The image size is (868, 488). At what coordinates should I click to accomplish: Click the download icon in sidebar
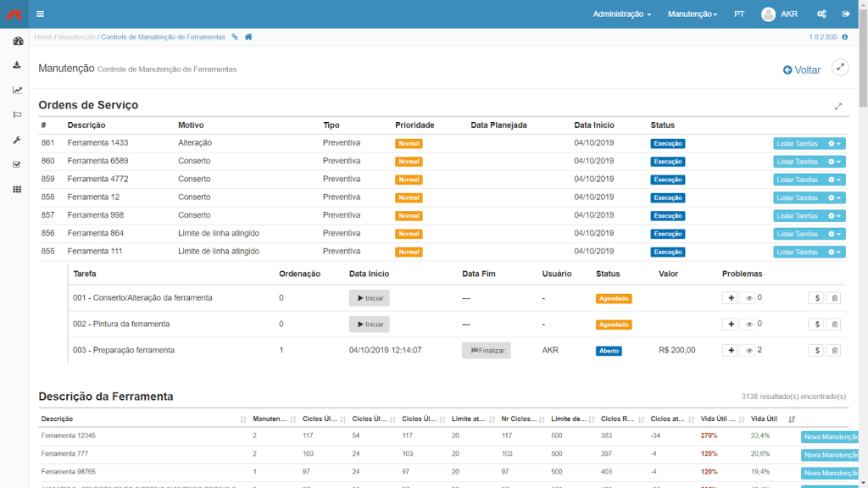point(17,65)
